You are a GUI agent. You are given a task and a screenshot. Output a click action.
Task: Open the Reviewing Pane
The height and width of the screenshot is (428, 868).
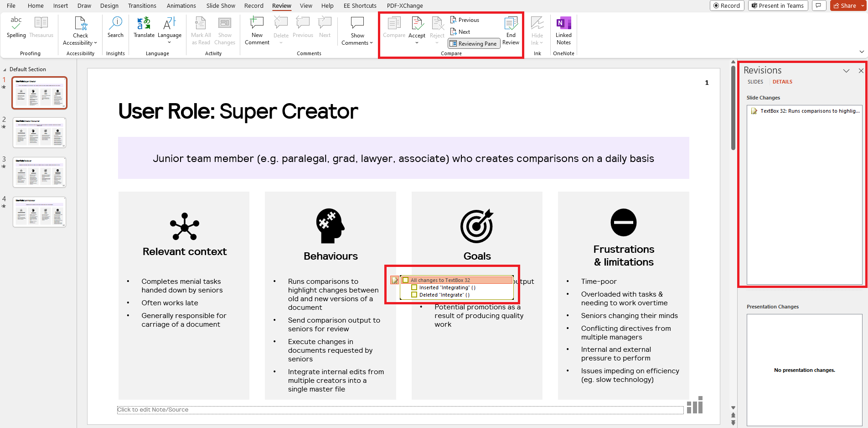474,43
